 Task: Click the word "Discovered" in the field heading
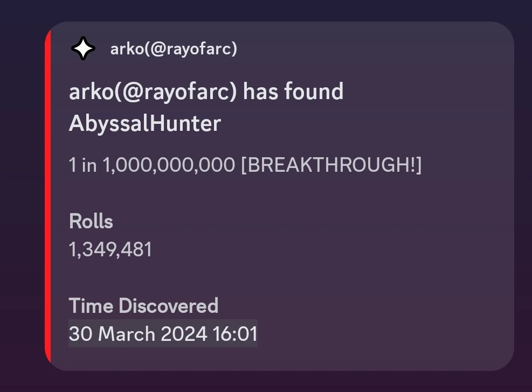(x=168, y=306)
